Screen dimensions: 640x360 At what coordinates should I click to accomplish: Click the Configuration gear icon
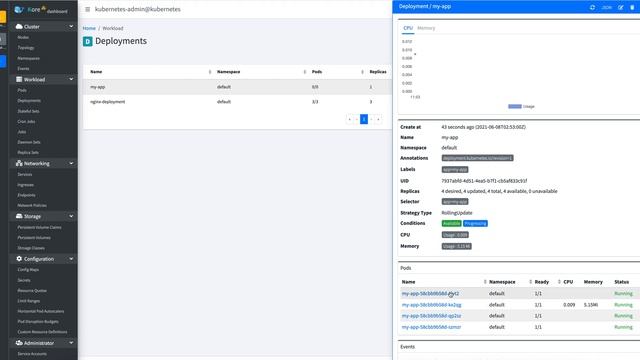pos(19,258)
